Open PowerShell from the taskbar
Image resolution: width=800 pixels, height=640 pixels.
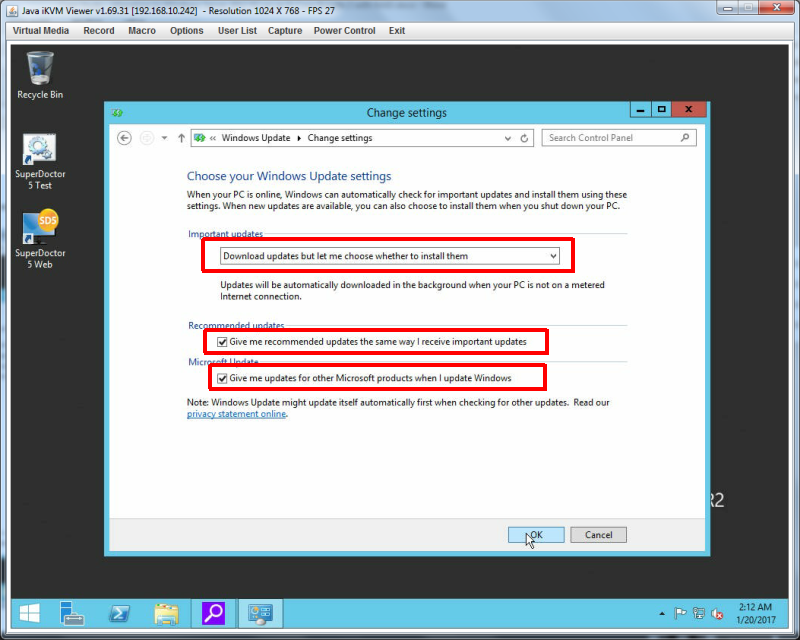(x=119, y=613)
